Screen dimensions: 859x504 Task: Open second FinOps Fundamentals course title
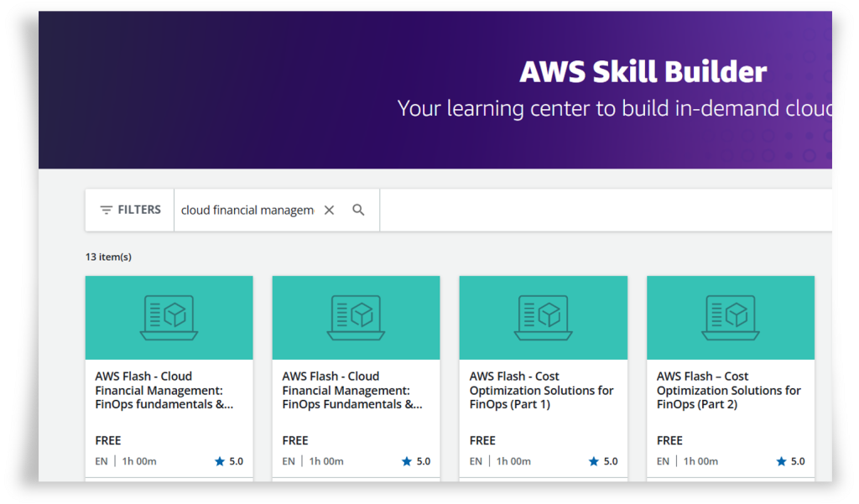tap(352, 391)
